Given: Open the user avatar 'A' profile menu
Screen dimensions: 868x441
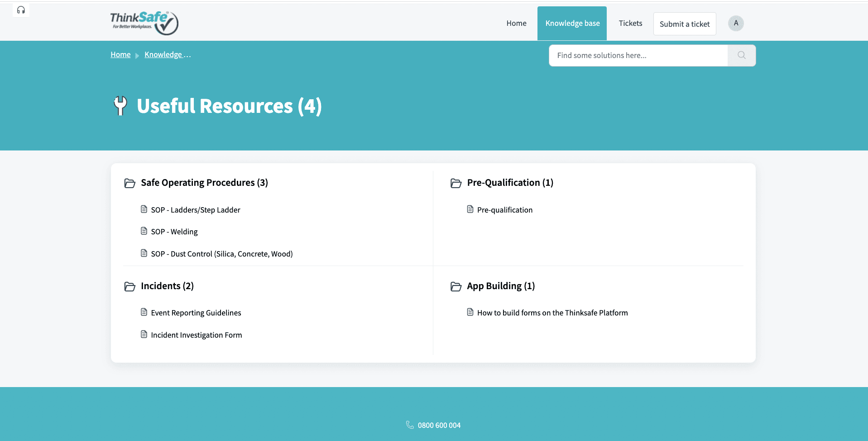Looking at the screenshot, I should (x=735, y=23).
